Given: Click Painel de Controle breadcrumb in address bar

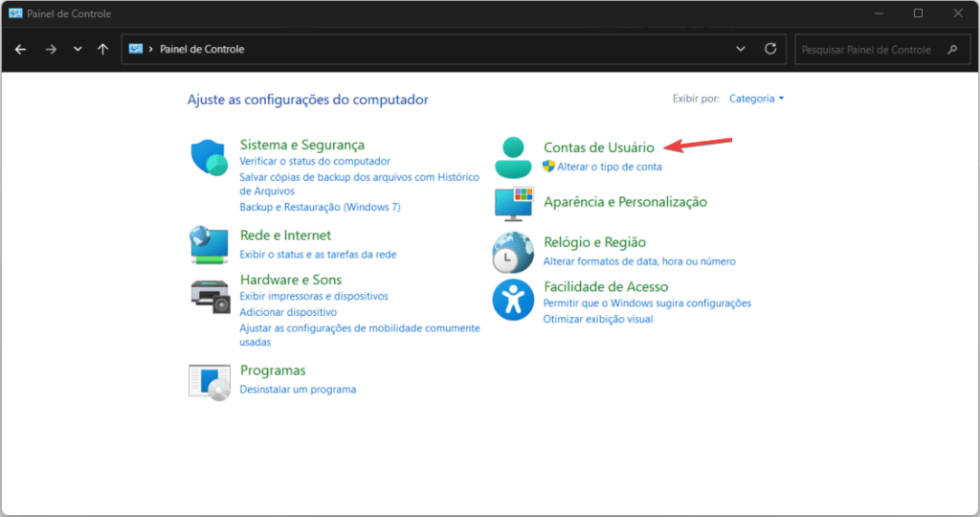Looking at the screenshot, I should pyautogui.click(x=202, y=49).
